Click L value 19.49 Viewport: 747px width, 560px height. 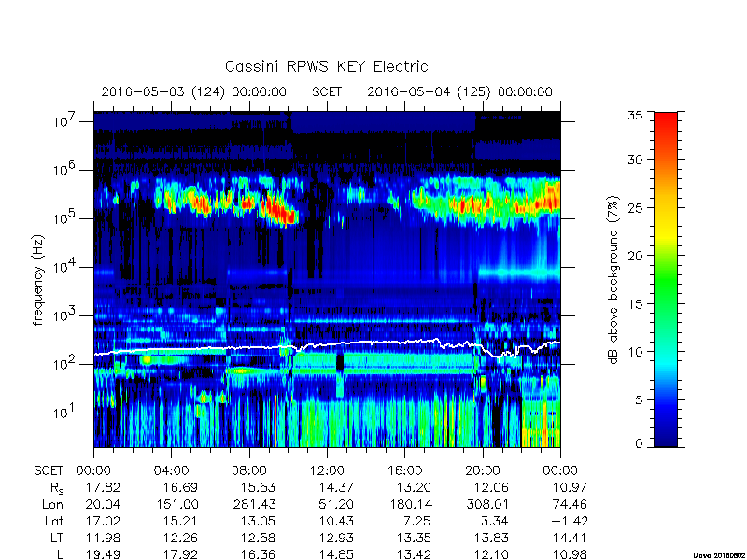pyautogui.click(x=103, y=554)
